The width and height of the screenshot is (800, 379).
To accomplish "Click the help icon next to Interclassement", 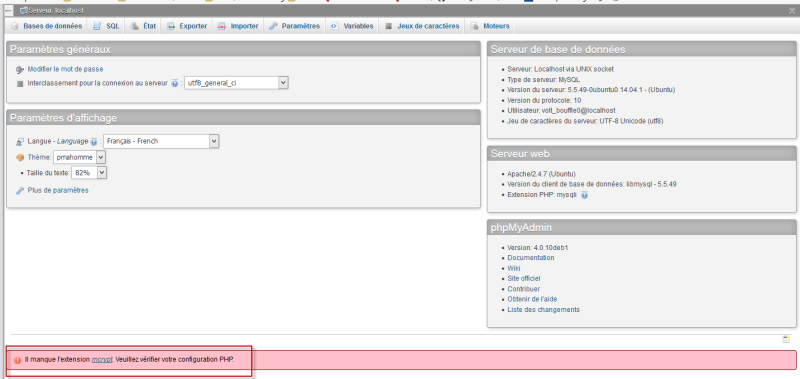I will point(174,83).
